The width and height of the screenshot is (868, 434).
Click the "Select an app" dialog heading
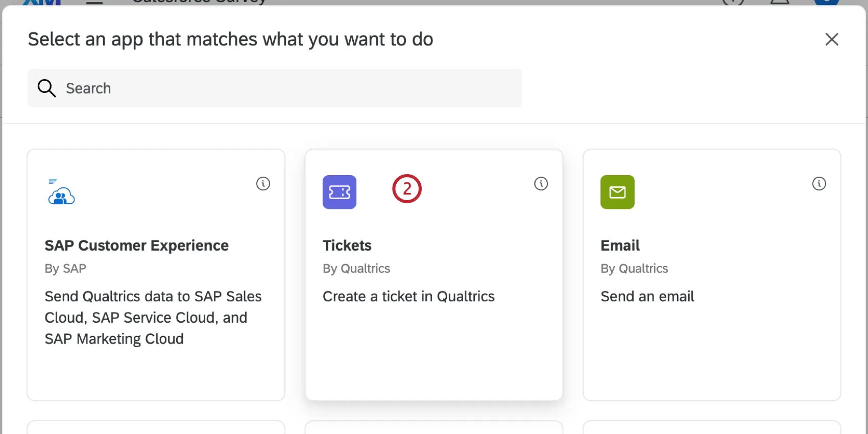[230, 39]
